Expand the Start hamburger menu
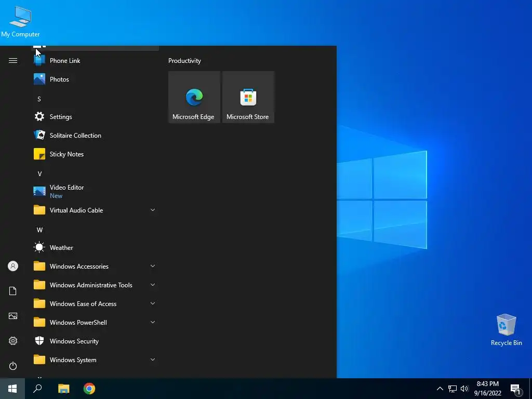Image resolution: width=532 pixels, height=399 pixels. [13, 61]
